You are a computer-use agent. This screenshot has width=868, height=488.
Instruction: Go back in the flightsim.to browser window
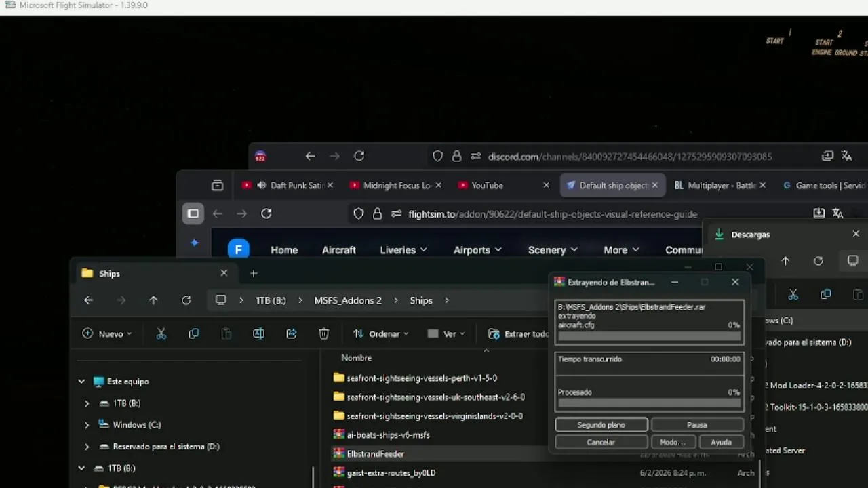[x=218, y=213]
